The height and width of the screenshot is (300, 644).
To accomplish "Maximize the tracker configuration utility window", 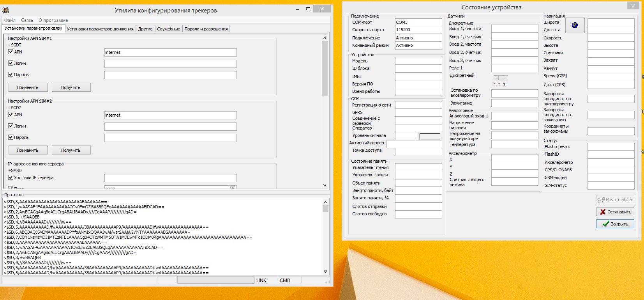I will pos(308,9).
